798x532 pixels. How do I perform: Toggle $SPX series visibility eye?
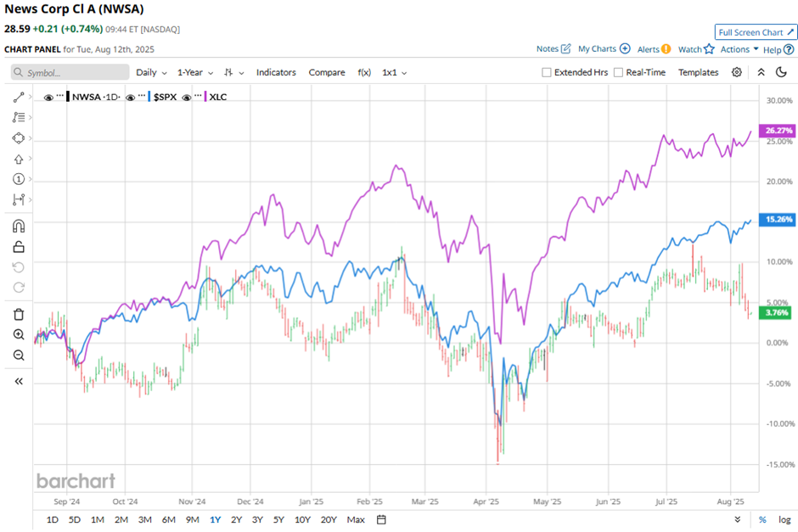coord(130,97)
